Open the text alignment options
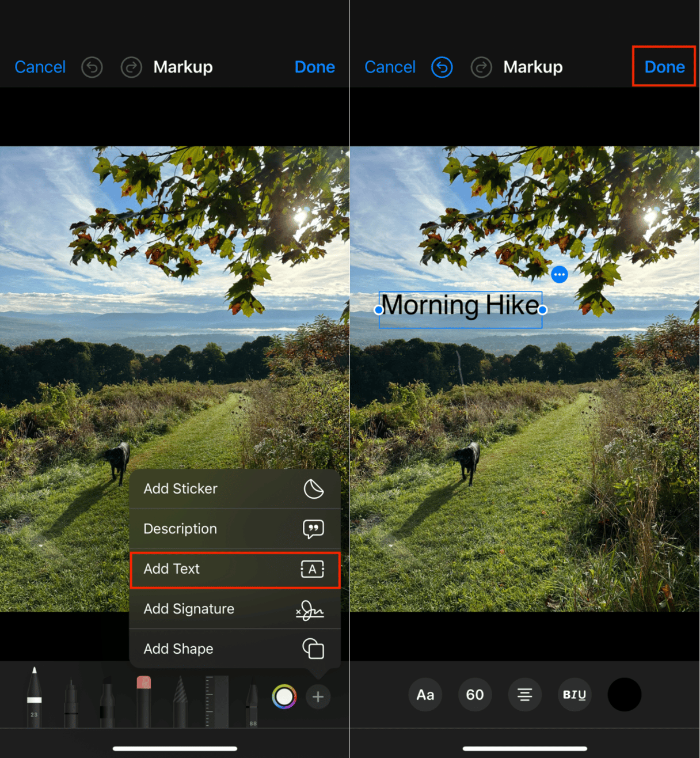700x758 pixels. [524, 695]
